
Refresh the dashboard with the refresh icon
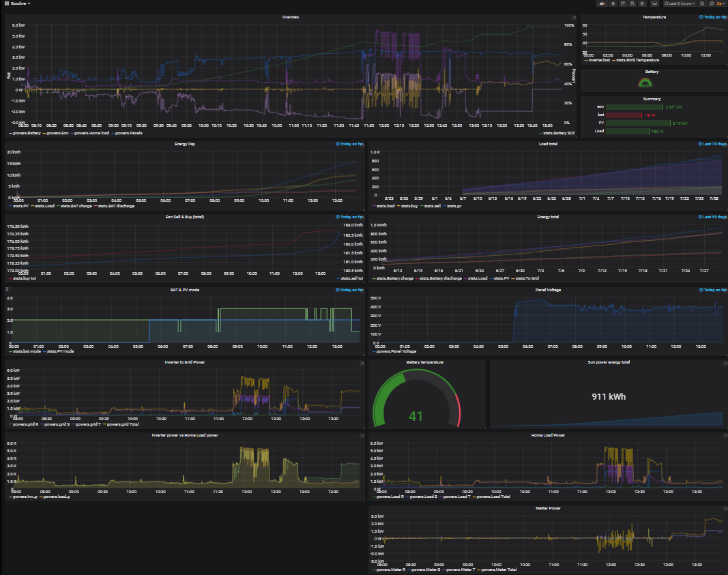tap(712, 3)
